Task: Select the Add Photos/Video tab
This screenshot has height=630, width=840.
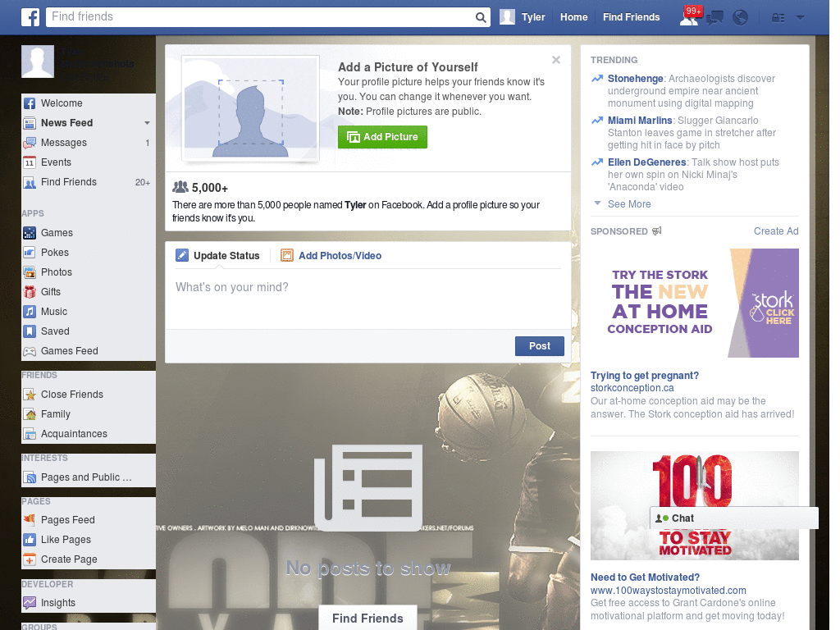Action: click(x=331, y=256)
